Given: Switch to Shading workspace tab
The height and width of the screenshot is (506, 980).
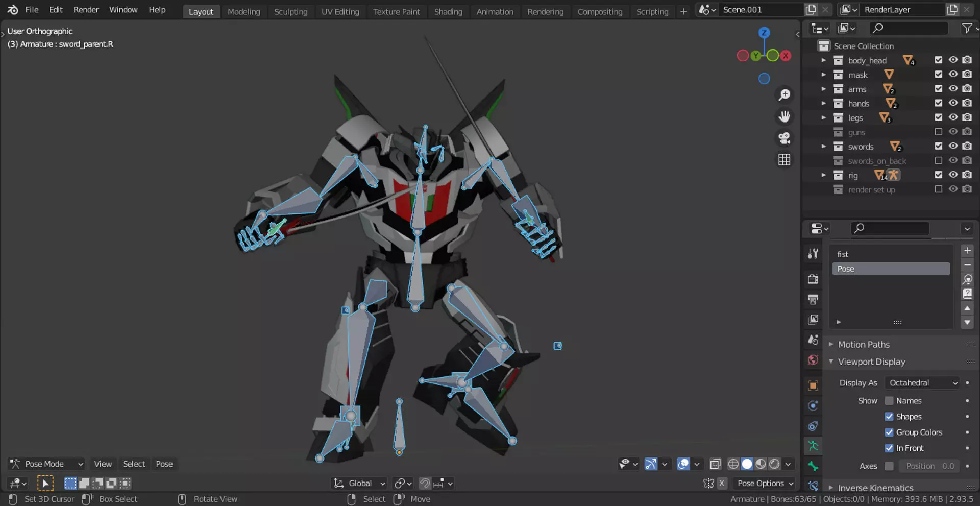Looking at the screenshot, I should 448,11.
